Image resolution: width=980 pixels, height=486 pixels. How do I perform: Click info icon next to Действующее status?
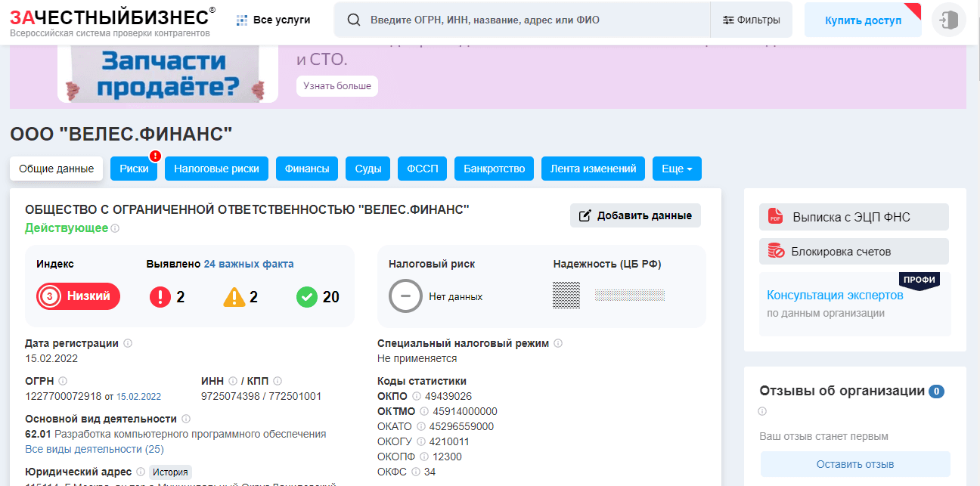click(116, 228)
